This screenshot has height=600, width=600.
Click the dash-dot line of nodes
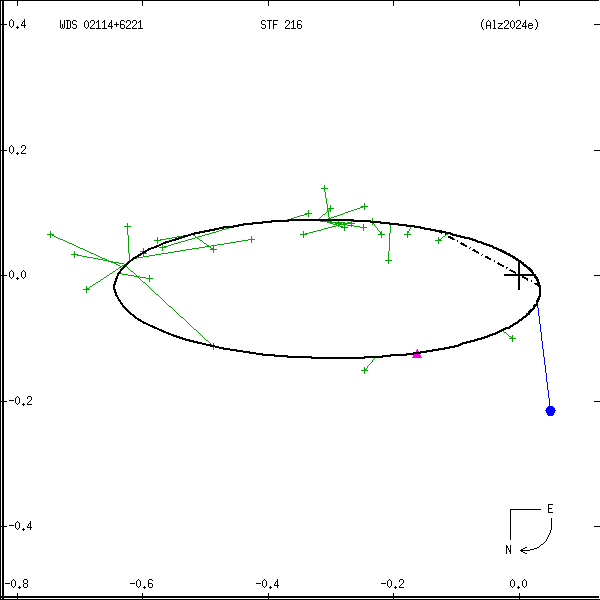click(x=492, y=259)
